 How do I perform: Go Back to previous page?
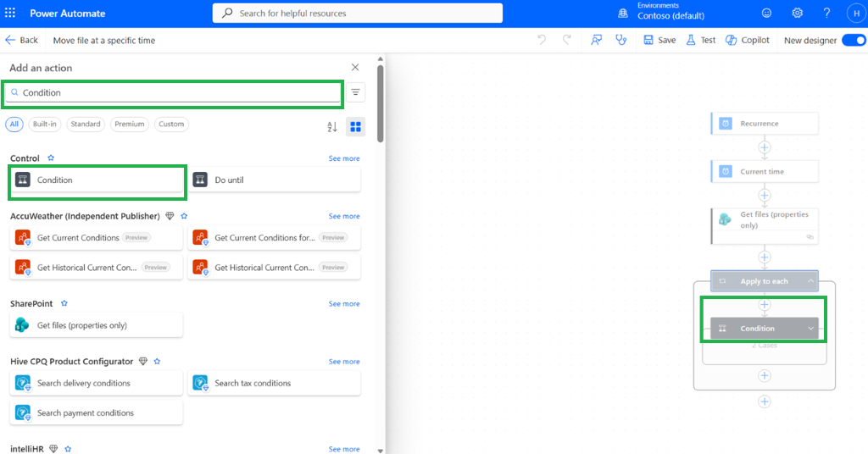coord(21,40)
